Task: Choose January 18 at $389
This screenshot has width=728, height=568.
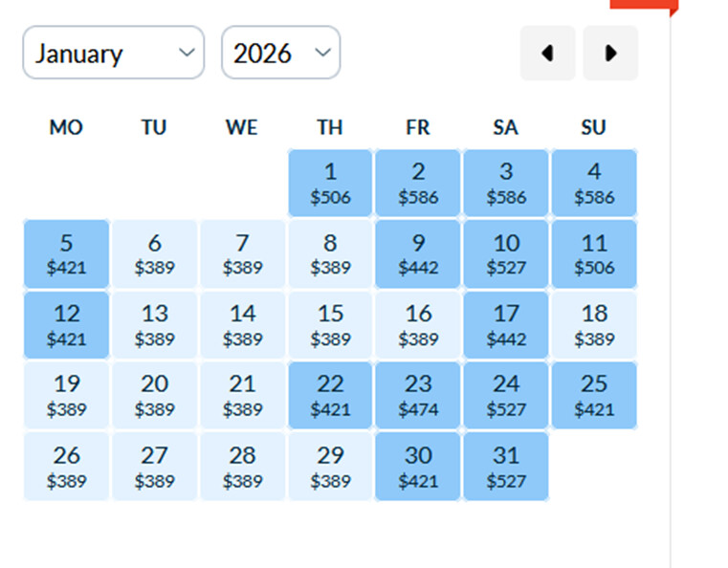Action: 594,325
